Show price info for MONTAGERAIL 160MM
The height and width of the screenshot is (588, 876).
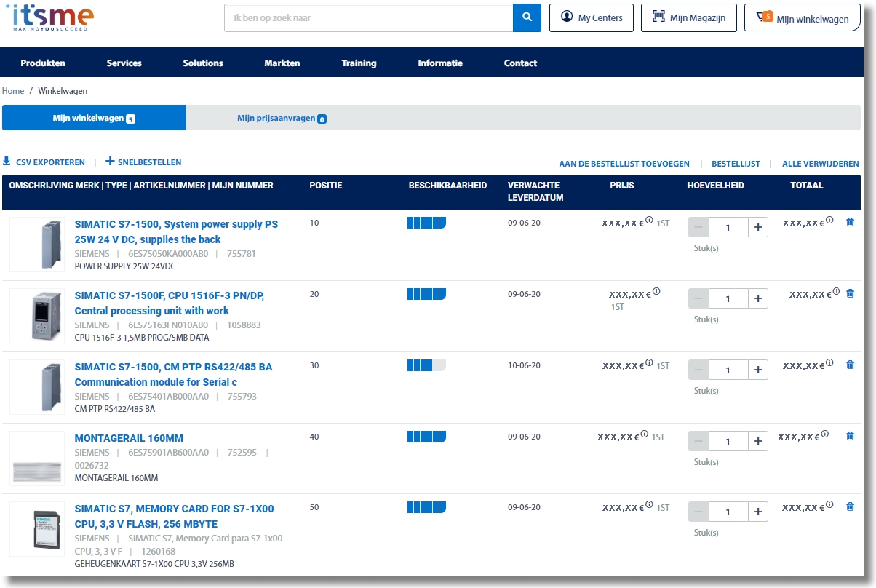coord(644,434)
